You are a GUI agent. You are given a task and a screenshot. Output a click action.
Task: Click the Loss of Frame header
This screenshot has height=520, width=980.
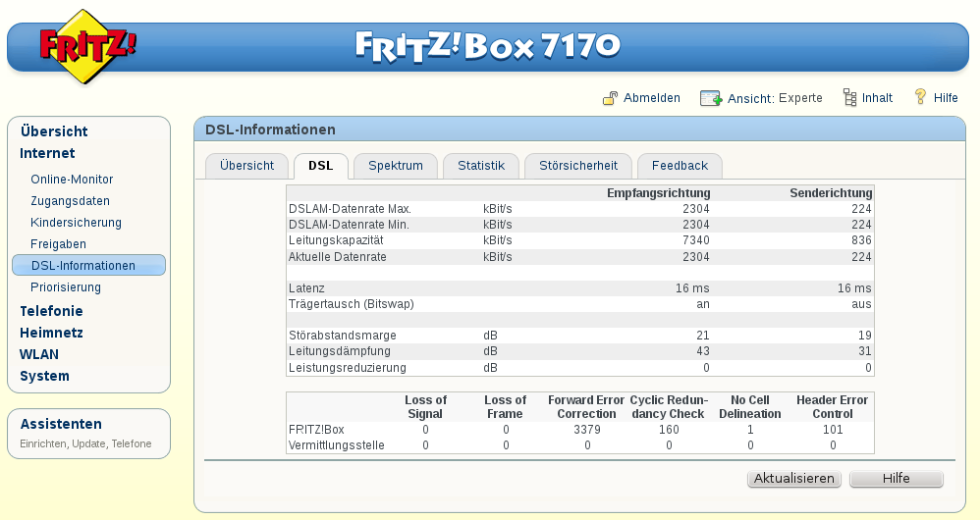[x=505, y=407]
